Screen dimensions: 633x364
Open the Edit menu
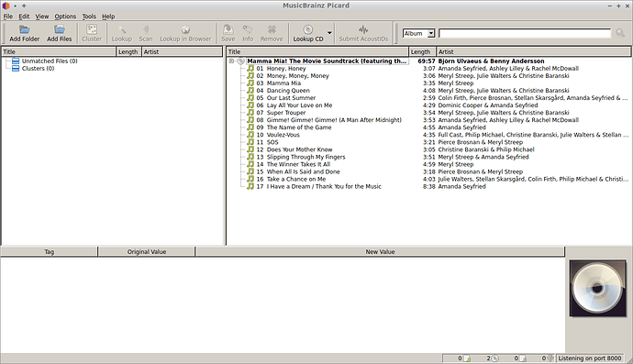click(24, 17)
